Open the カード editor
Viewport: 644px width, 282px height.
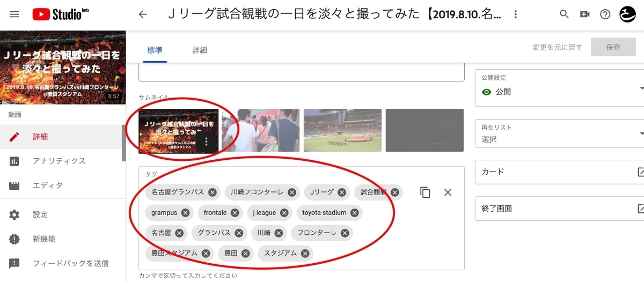560,172
